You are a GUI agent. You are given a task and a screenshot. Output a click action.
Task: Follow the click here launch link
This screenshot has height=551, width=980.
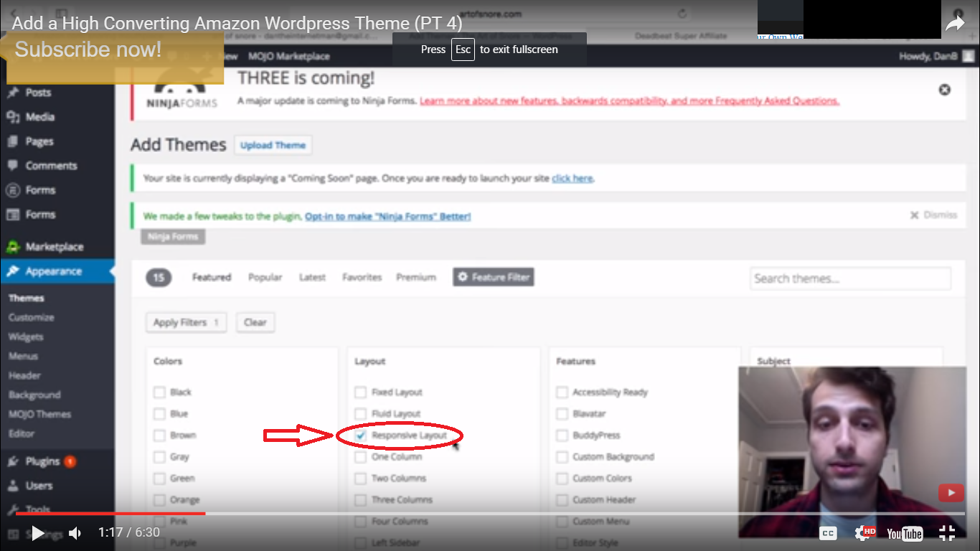[572, 178]
